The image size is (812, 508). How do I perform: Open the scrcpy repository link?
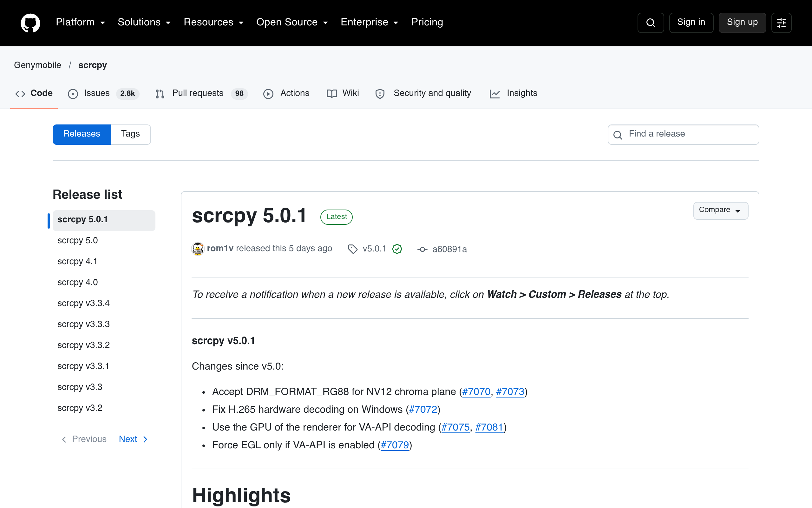93,65
